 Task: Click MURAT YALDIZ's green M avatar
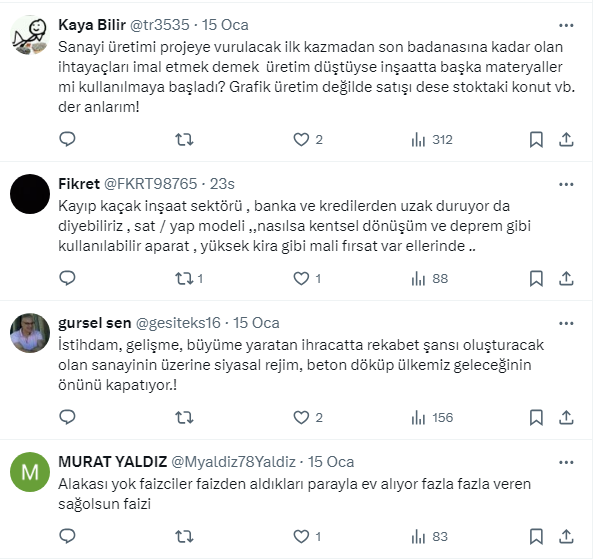coord(32,468)
